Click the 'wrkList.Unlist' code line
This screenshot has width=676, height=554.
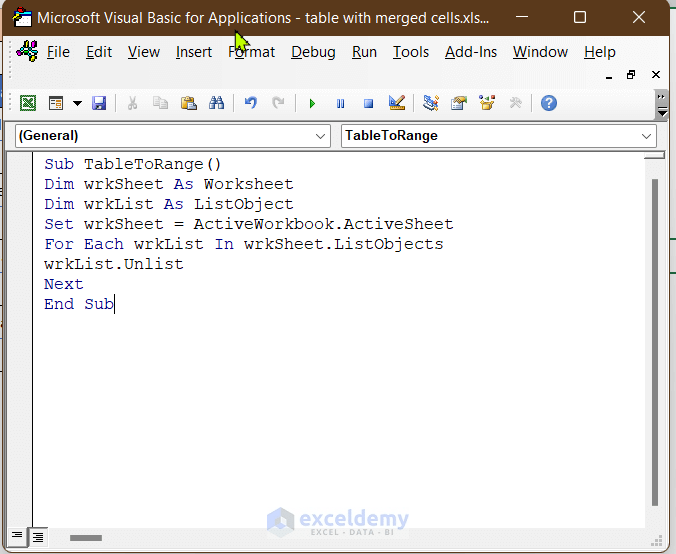114,264
